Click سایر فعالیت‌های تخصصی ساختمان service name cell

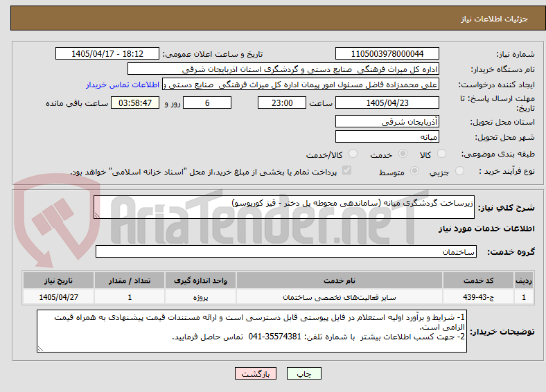point(340,297)
